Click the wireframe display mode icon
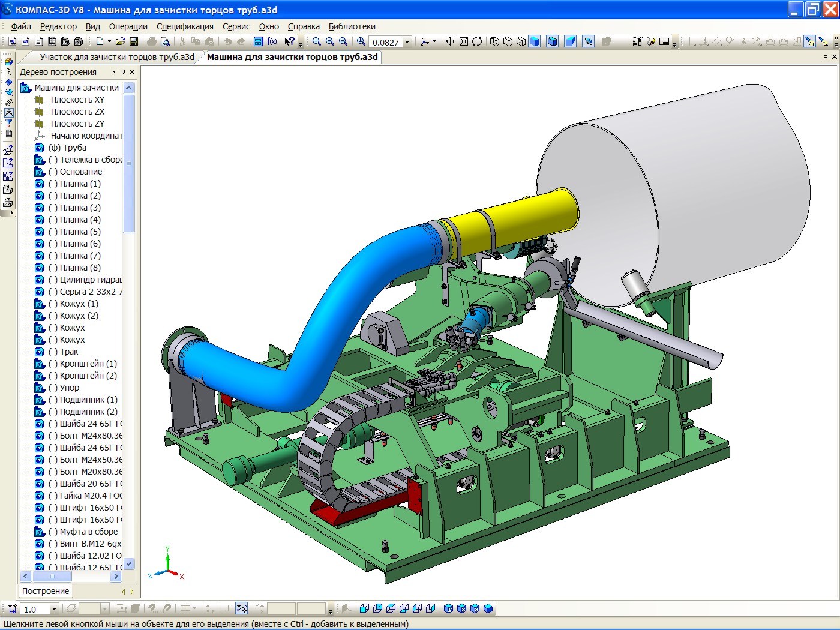Viewport: 840px width, 630px height. [494, 41]
